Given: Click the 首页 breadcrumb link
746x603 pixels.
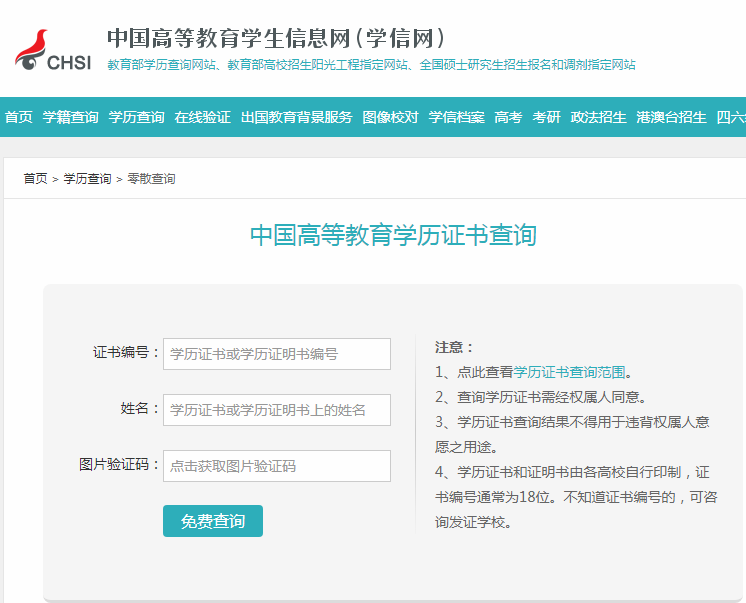Looking at the screenshot, I should (x=36, y=178).
